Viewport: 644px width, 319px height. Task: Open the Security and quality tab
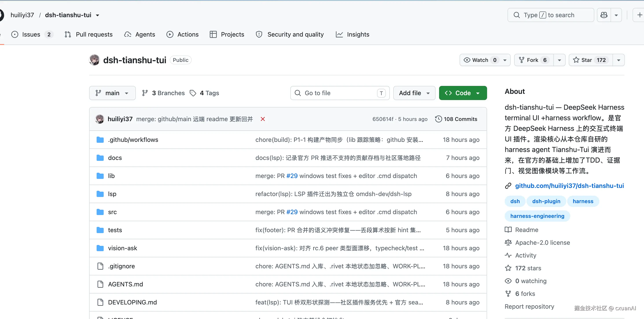click(290, 34)
